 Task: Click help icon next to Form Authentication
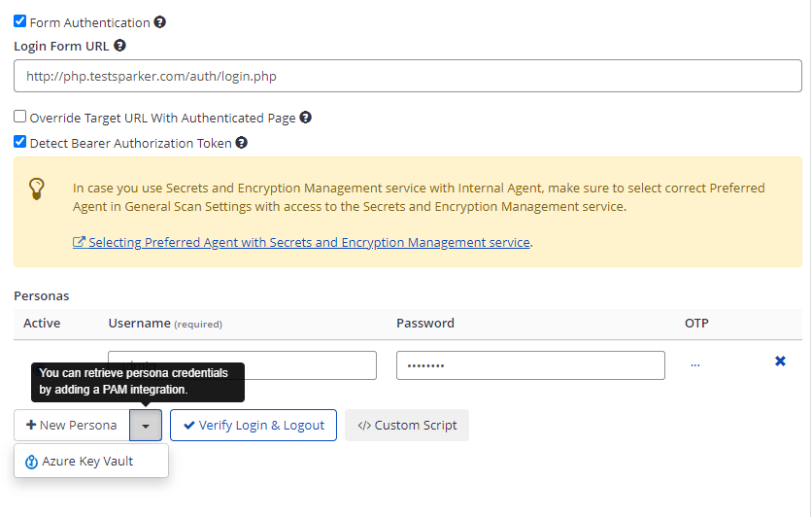160,22
